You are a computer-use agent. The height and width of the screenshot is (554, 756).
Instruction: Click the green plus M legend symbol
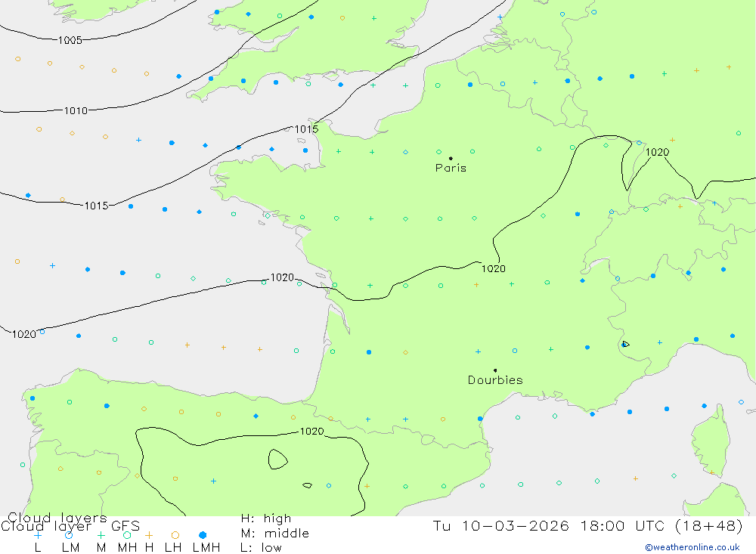point(101,535)
